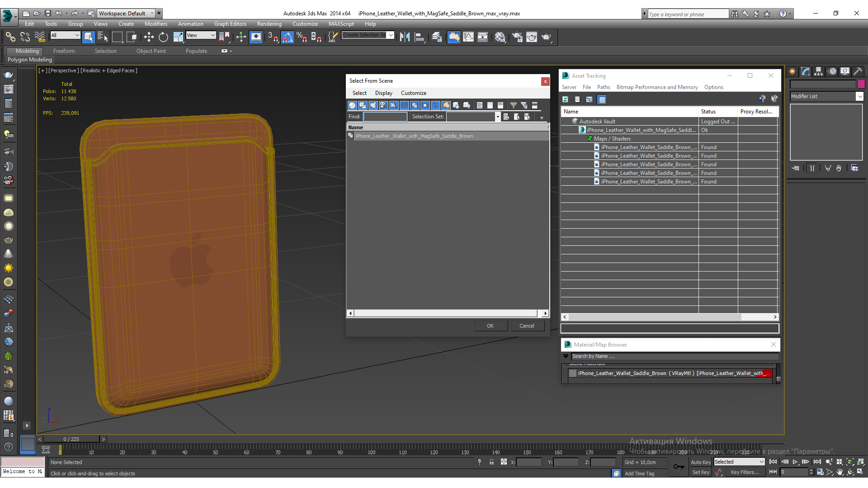Screen dimensions: 868x488
Task: Open Render Setup teapot icon
Action: point(517,37)
